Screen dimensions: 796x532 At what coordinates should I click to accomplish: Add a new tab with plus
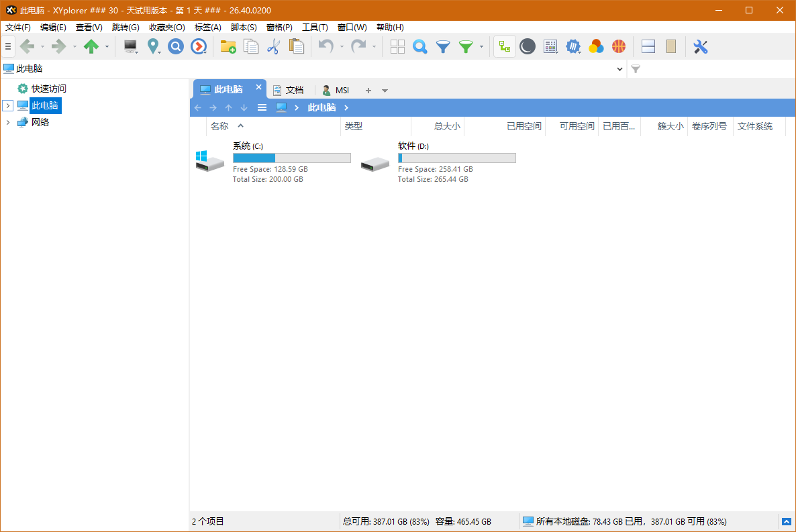tap(368, 91)
